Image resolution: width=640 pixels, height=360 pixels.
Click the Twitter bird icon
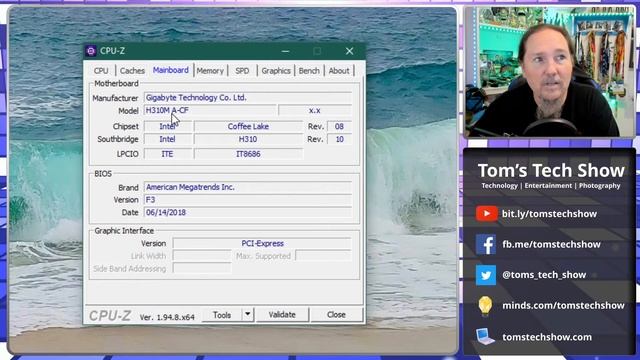(486, 275)
